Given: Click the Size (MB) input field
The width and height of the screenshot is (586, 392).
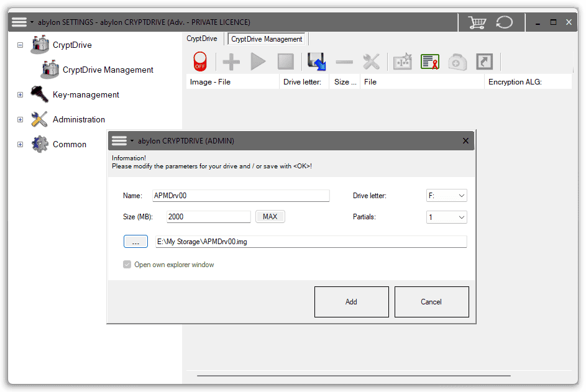Looking at the screenshot, I should [209, 217].
